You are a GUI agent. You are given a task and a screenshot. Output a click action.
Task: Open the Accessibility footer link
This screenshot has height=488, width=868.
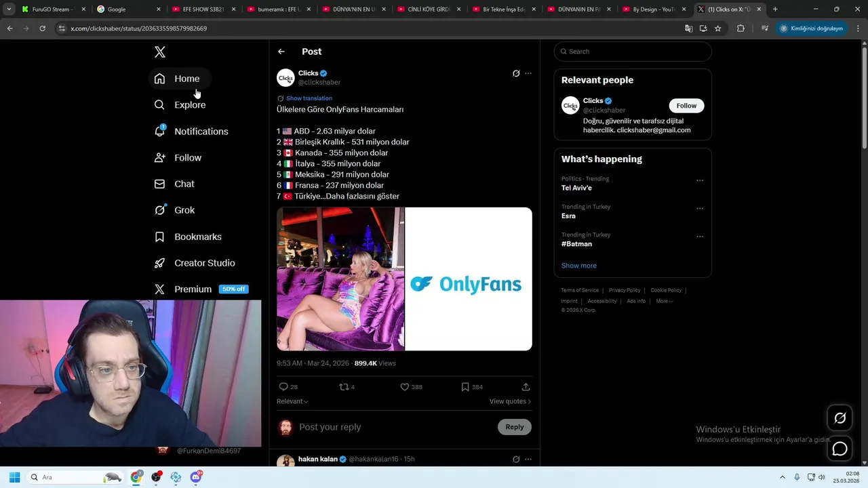click(x=602, y=301)
